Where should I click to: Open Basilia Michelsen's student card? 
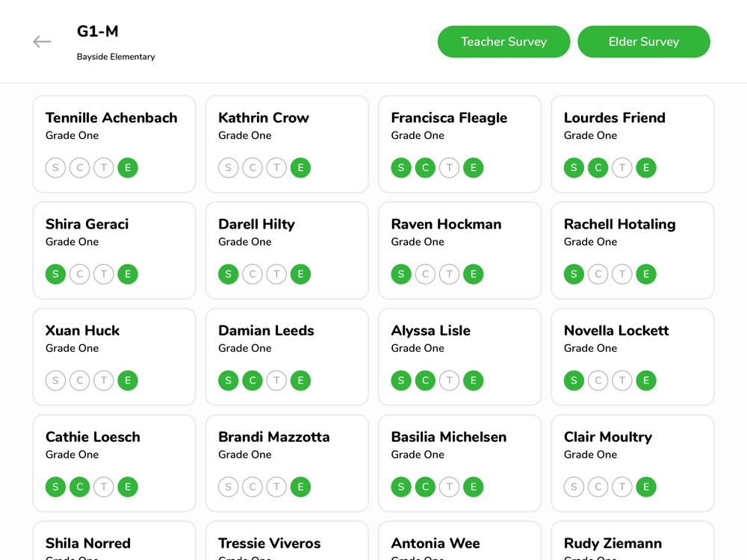pos(459,464)
